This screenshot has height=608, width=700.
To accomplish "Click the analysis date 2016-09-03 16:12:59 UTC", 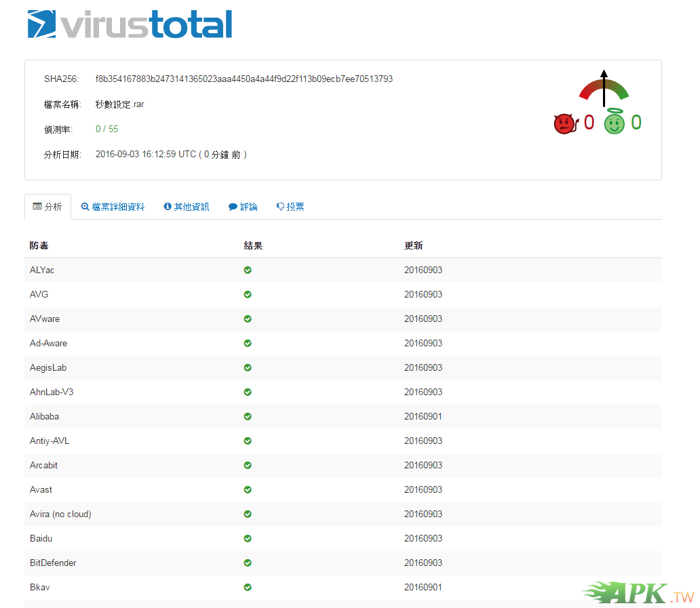I will click(146, 155).
